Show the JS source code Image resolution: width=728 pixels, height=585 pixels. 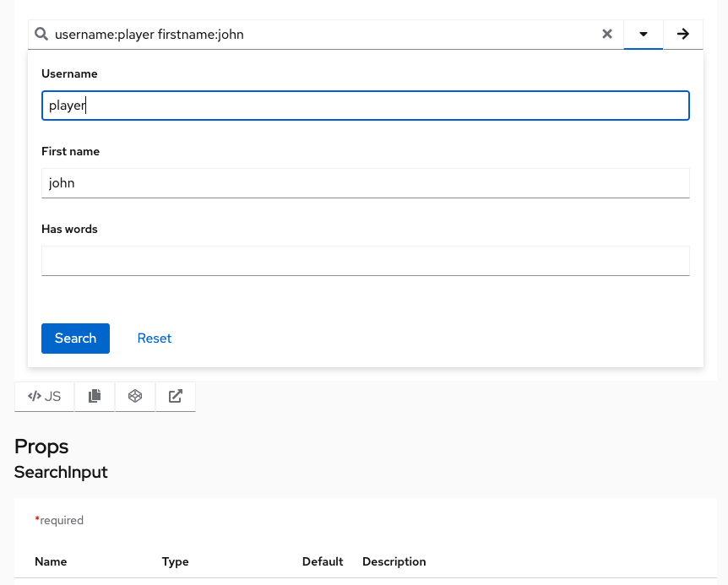pos(44,396)
